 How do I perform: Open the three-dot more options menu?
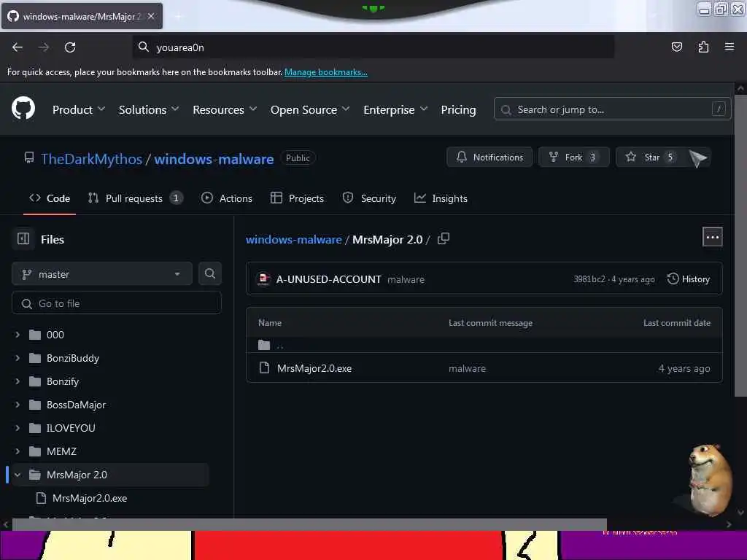point(712,237)
